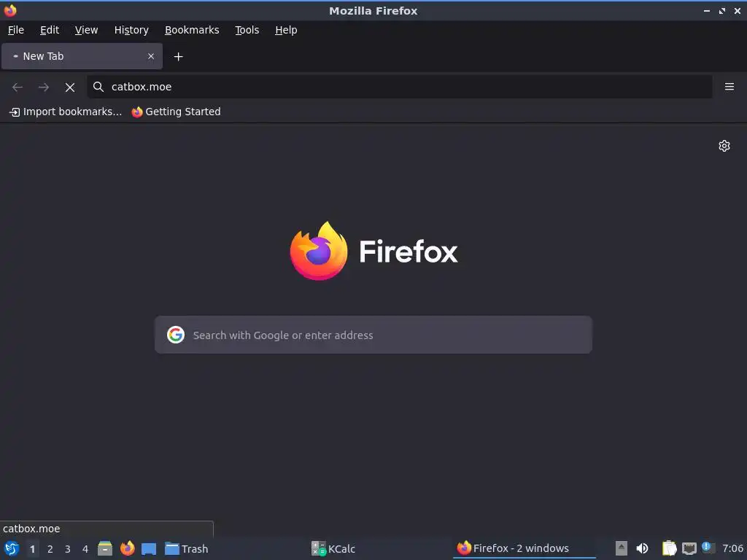The image size is (747, 560).
Task: Open the Edit menu
Action: click(50, 30)
